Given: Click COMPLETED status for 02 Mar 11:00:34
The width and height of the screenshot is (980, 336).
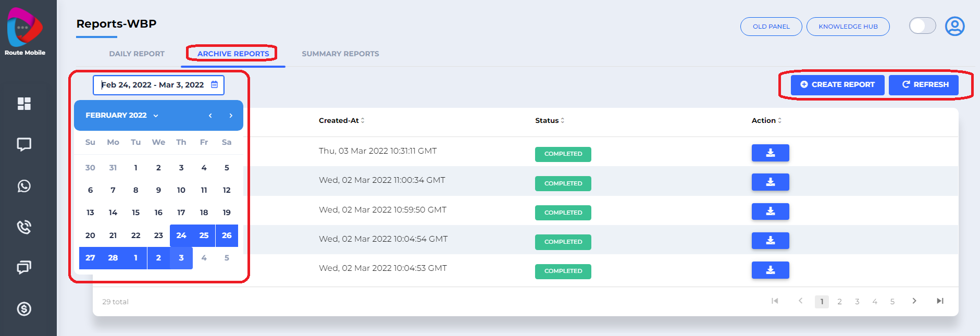Looking at the screenshot, I should (x=563, y=183).
